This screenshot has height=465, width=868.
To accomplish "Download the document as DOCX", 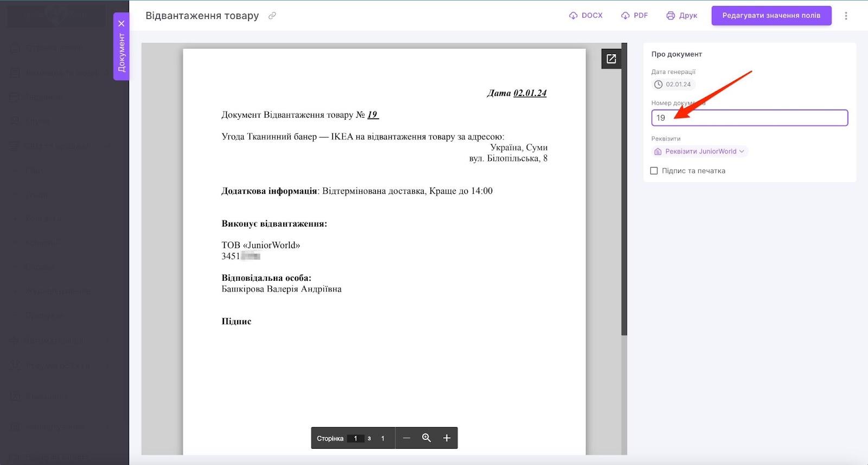I will tap(586, 16).
